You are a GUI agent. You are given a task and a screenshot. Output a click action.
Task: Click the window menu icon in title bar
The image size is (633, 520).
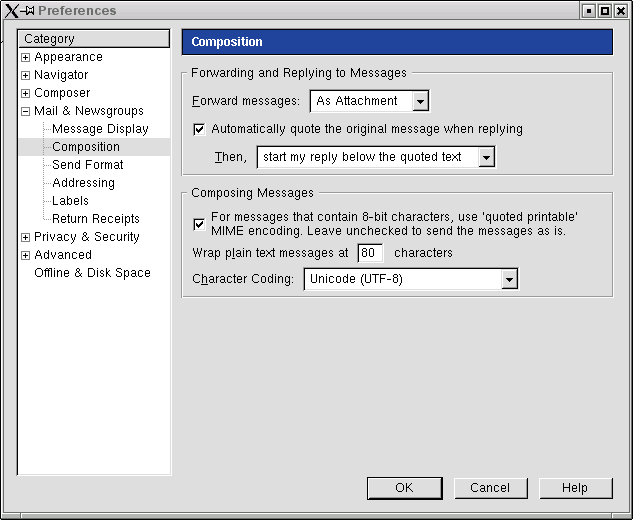pyautogui.click(x=11, y=11)
